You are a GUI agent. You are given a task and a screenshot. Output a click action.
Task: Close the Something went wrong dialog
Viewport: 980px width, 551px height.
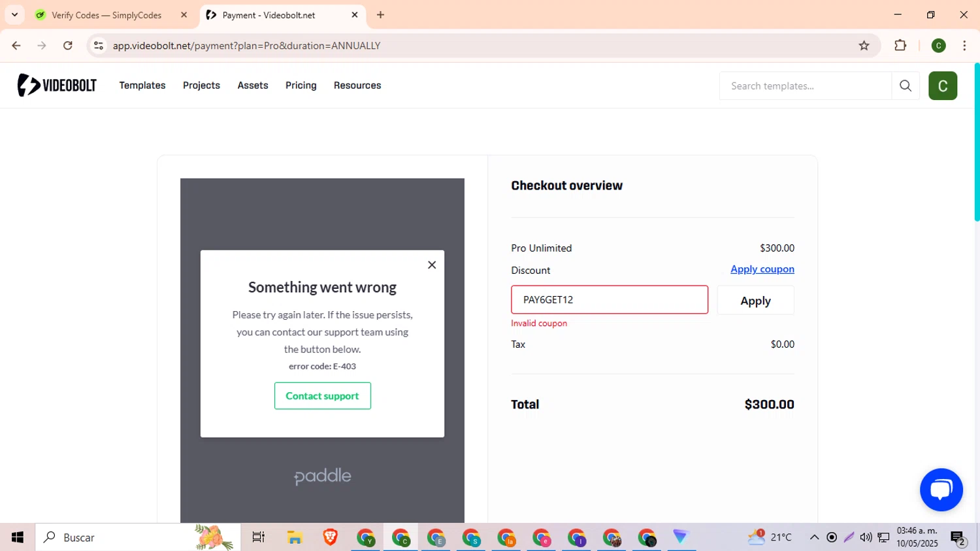coord(432,265)
